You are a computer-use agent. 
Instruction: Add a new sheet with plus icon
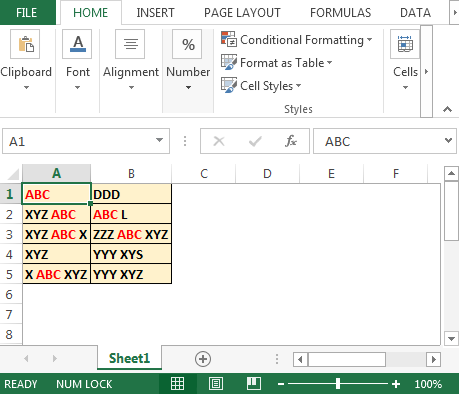203,359
